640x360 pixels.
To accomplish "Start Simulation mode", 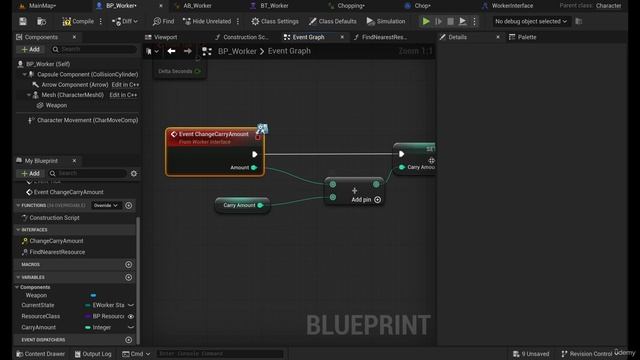I will [386, 21].
